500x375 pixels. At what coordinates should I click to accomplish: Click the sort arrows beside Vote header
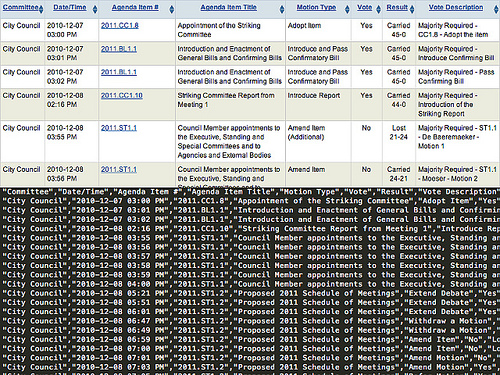(378, 9)
